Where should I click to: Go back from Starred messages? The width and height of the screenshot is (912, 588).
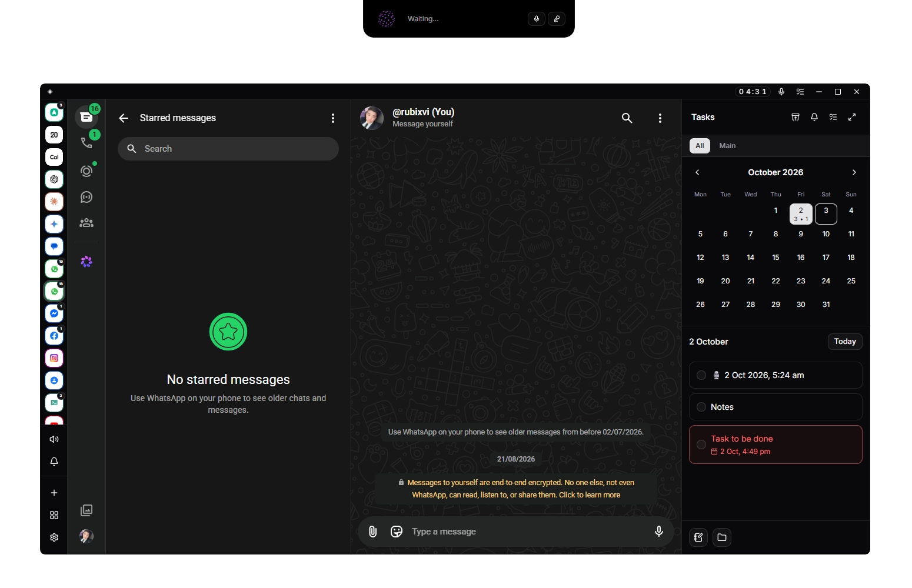coord(124,118)
